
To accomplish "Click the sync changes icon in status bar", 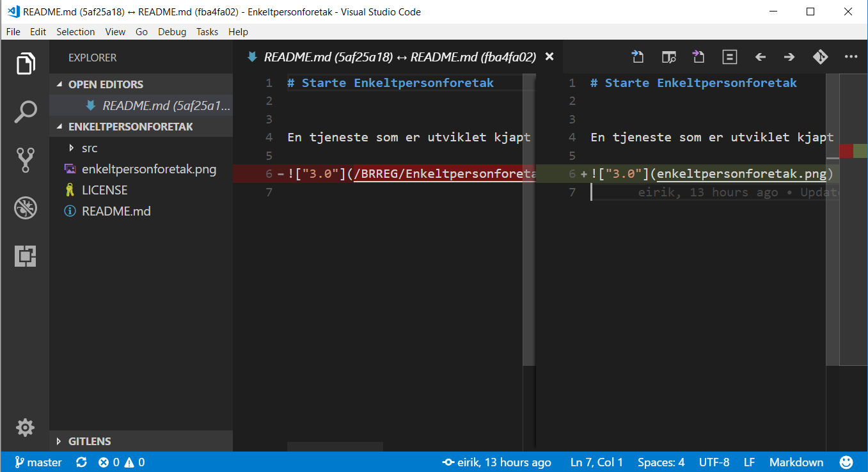I will [x=81, y=462].
